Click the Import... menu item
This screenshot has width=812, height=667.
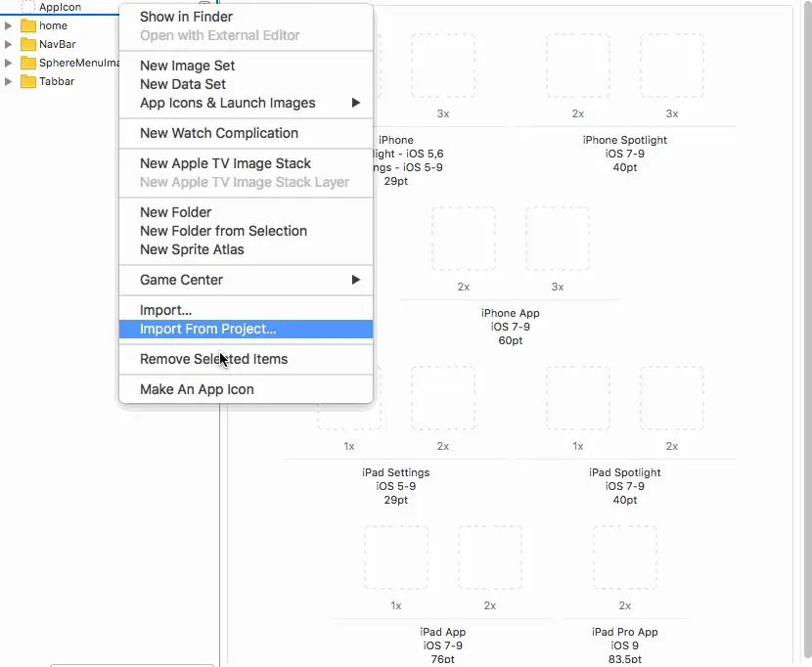tap(246, 310)
